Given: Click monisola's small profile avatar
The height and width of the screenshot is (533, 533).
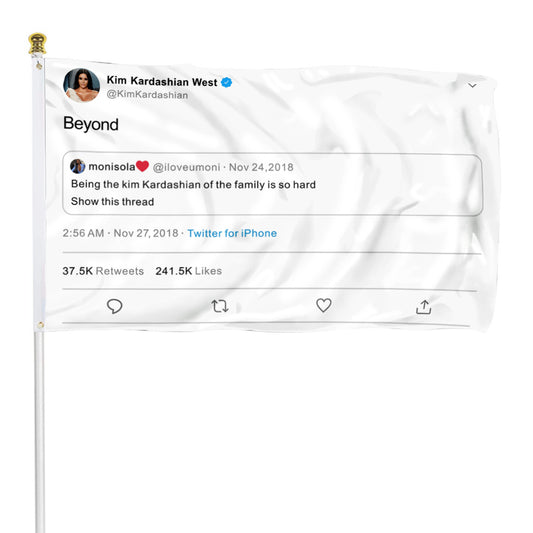Looking at the screenshot, I should (78, 166).
